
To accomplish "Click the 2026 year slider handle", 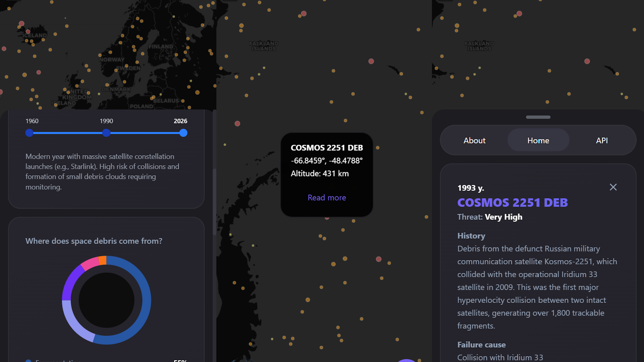I will pyautogui.click(x=183, y=133).
